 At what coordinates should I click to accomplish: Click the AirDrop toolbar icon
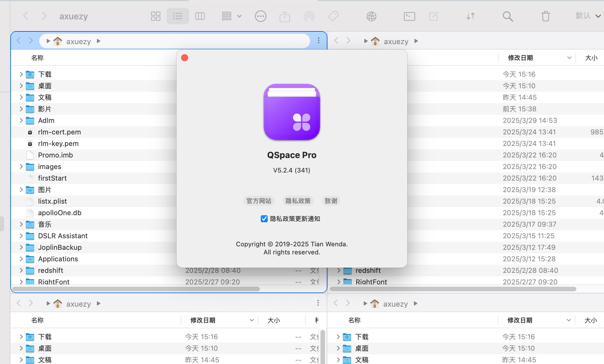(x=309, y=16)
